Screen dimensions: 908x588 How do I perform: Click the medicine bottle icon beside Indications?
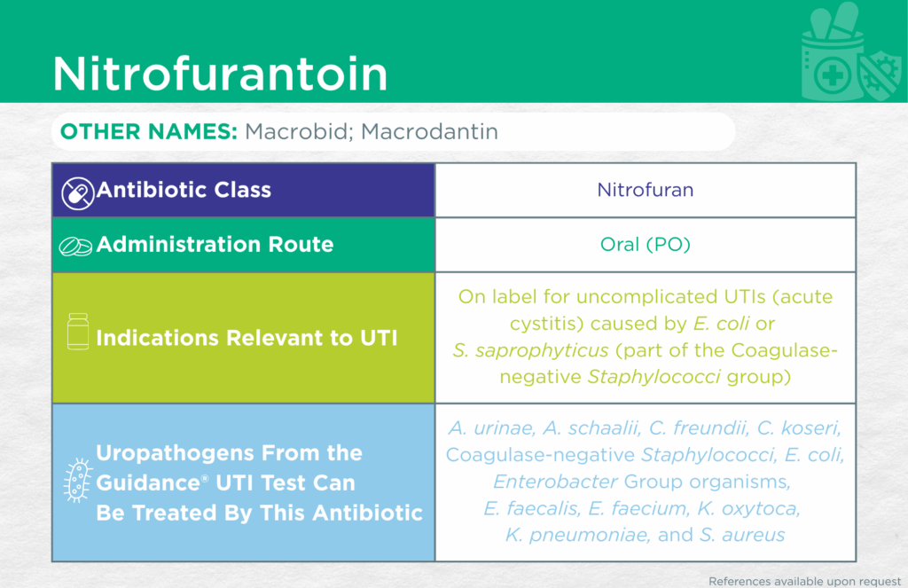tap(78, 333)
